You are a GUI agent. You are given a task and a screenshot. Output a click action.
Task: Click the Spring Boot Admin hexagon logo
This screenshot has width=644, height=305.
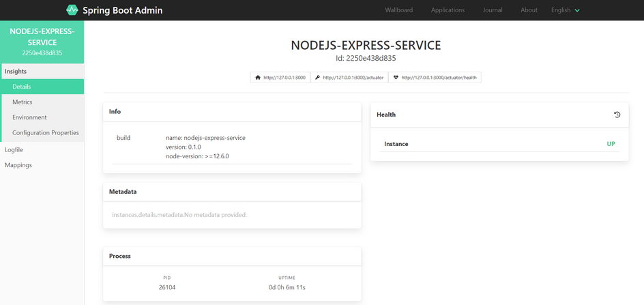pos(72,10)
